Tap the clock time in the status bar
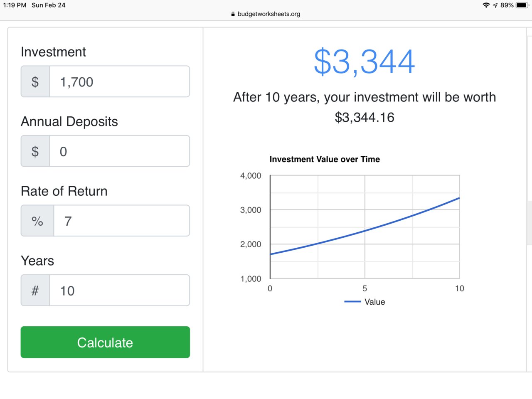The height and width of the screenshot is (399, 532). click(15, 5)
